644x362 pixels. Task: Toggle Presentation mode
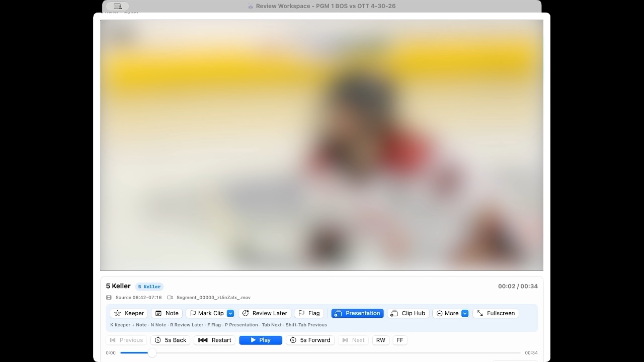[357, 313]
